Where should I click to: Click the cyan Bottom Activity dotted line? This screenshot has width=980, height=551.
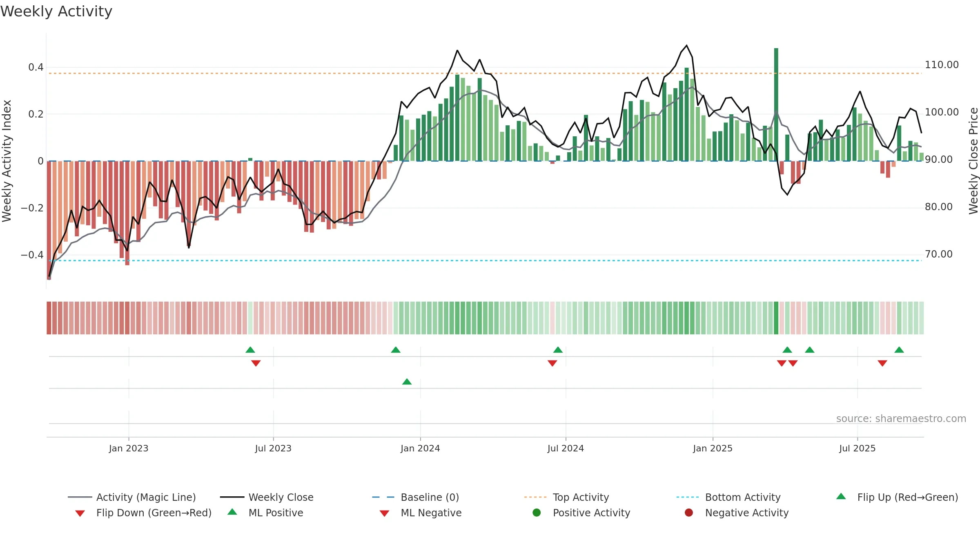point(485,260)
